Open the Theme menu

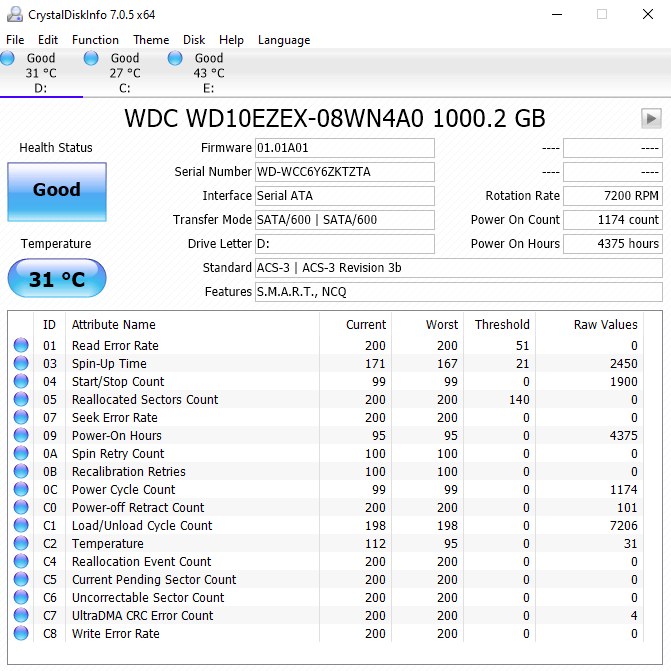[x=151, y=40]
